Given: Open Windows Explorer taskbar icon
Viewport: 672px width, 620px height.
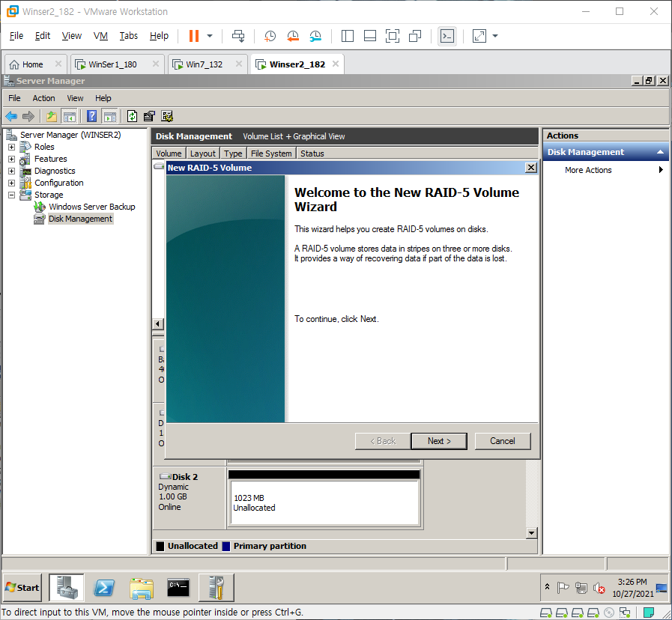Looking at the screenshot, I should pyautogui.click(x=142, y=588).
